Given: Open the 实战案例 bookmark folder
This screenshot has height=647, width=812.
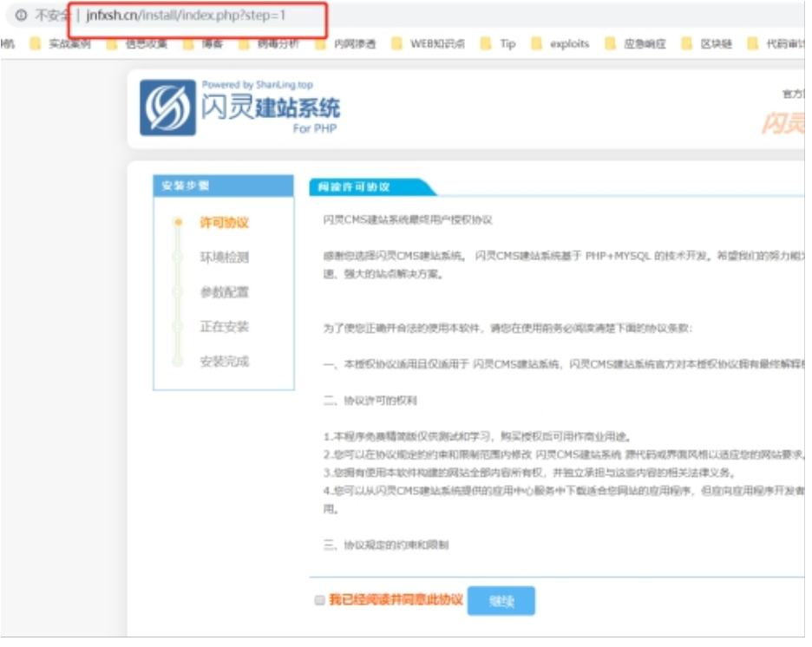Looking at the screenshot, I should click(61, 44).
